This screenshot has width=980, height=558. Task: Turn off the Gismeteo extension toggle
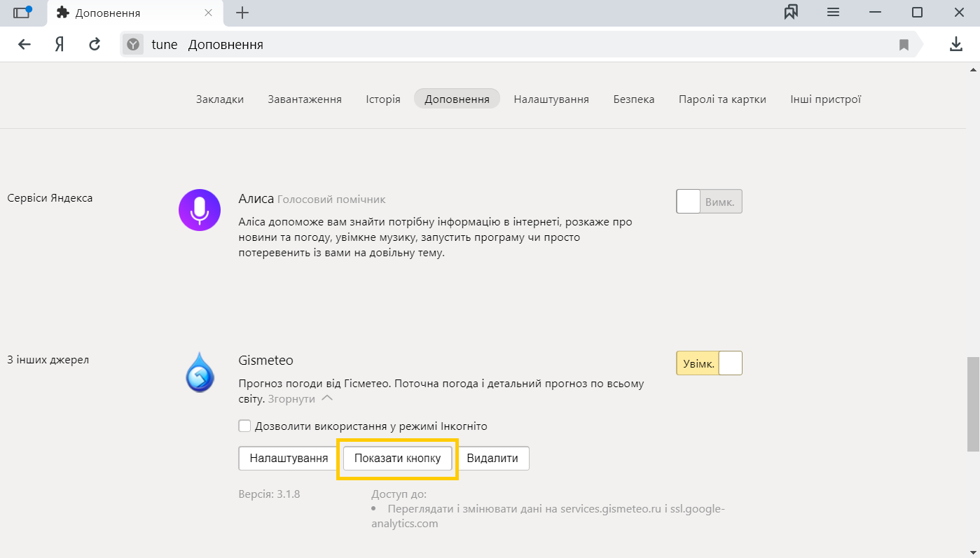click(x=709, y=363)
